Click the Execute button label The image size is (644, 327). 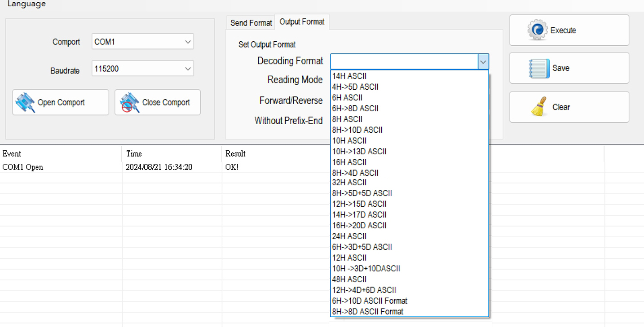click(563, 31)
